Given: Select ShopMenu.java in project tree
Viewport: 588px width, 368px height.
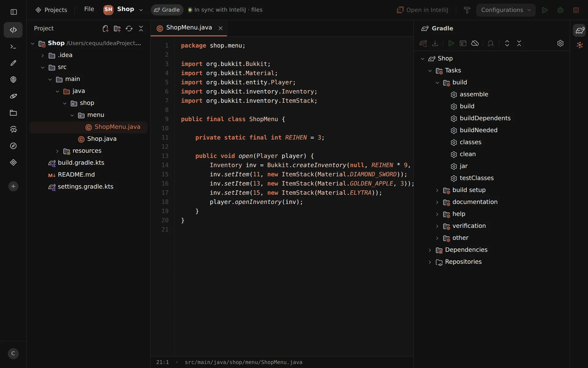Looking at the screenshot, I should [x=88, y=127].
